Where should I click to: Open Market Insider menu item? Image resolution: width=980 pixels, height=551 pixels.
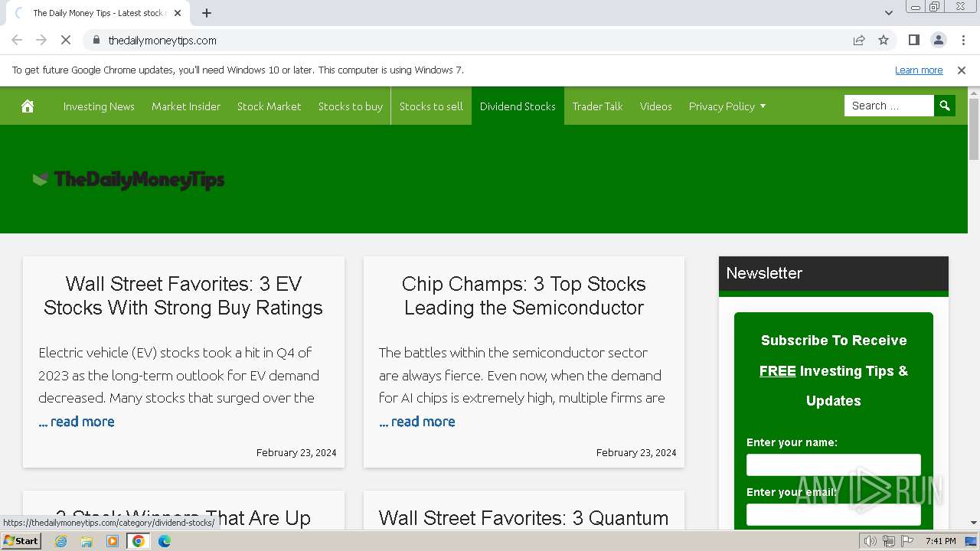pos(186,106)
